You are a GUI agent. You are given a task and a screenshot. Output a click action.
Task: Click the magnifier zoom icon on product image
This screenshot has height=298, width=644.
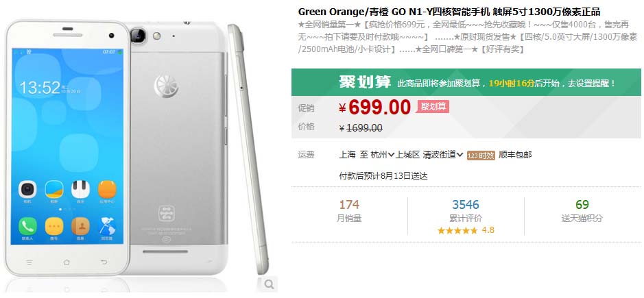click(x=269, y=284)
